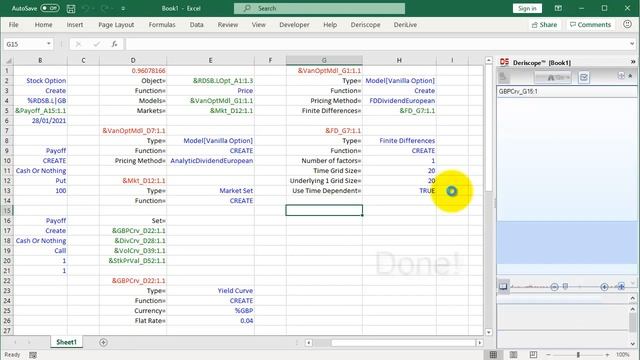Click the zoom out minus in status bar
This screenshot has width=640, height=360.
(548, 355)
